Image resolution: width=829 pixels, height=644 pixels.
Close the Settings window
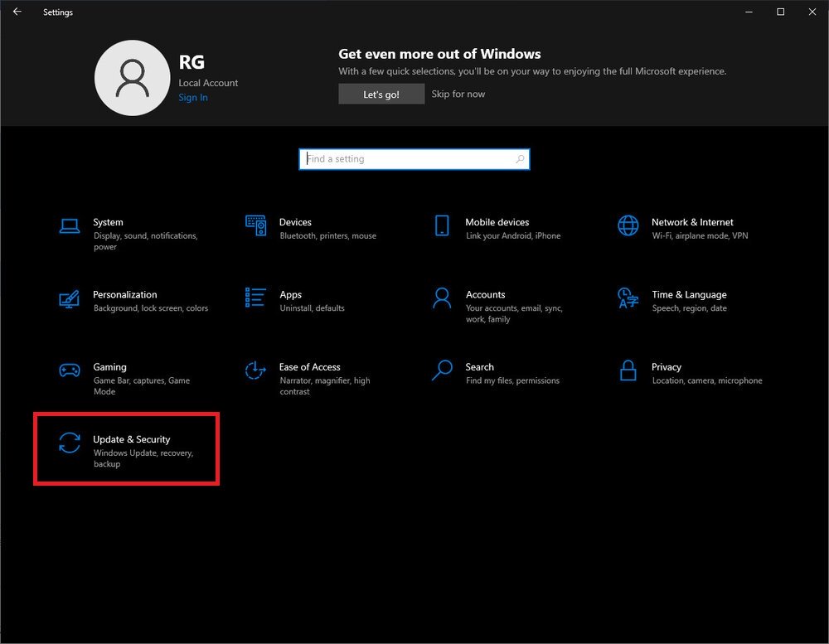(x=812, y=12)
